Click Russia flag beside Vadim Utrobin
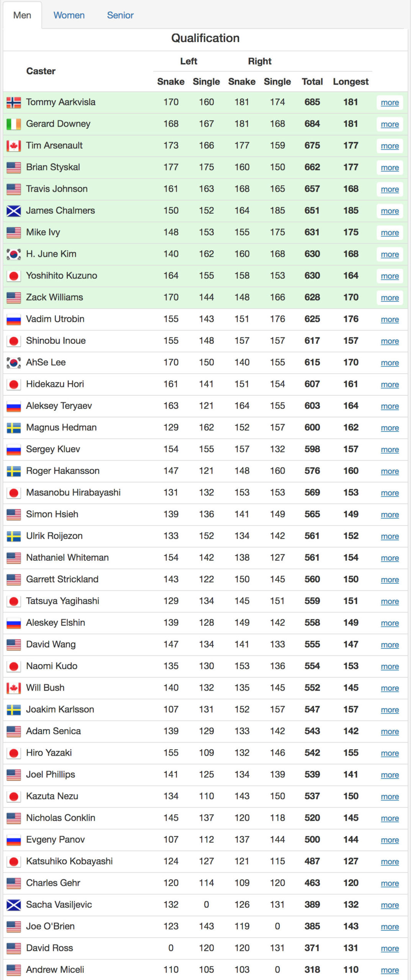Viewport: 411px width, 980px height. point(14,319)
